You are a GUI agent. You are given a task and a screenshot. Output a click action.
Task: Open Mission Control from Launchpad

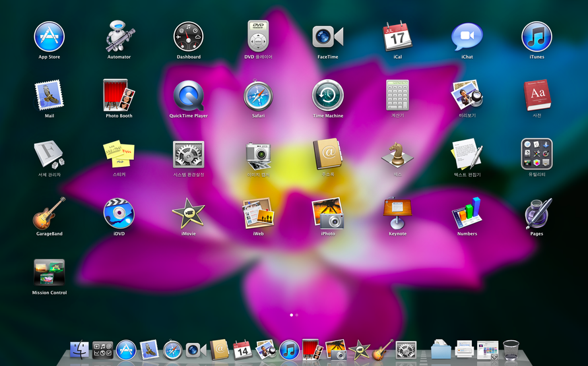[49, 272]
